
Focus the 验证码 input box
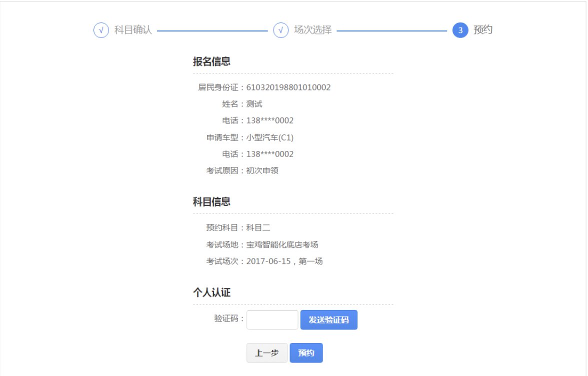coord(272,320)
